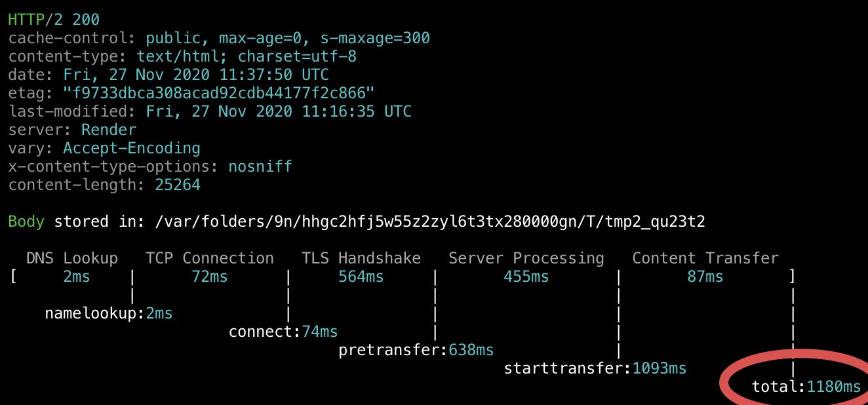Click the content-type text/html value
The height and width of the screenshot is (405, 868).
pyautogui.click(x=247, y=56)
